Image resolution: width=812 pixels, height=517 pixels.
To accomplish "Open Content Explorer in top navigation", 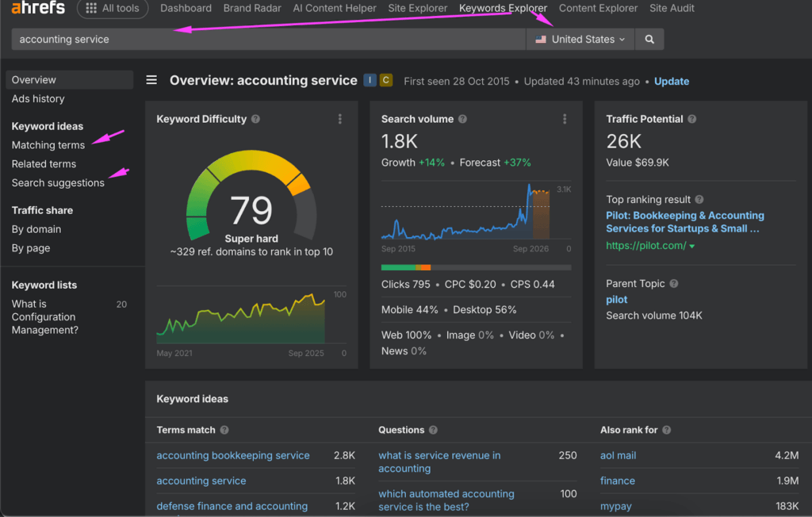I will pyautogui.click(x=598, y=9).
